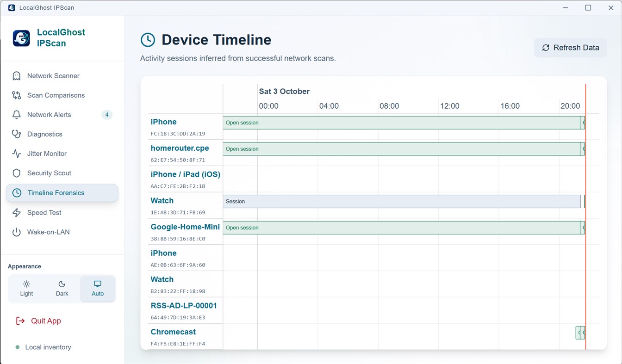Click the Timeline Forensics clock icon
622x364 pixels.
pyautogui.click(x=17, y=193)
